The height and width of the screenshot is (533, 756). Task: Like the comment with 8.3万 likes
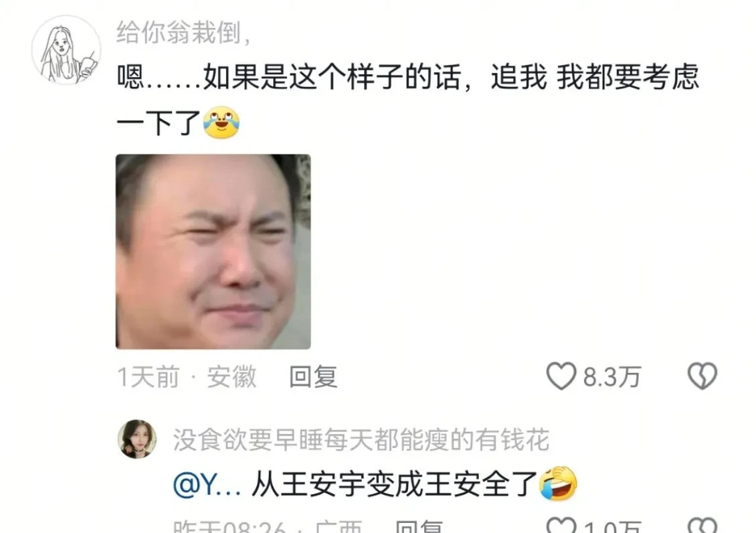pyautogui.click(x=561, y=376)
